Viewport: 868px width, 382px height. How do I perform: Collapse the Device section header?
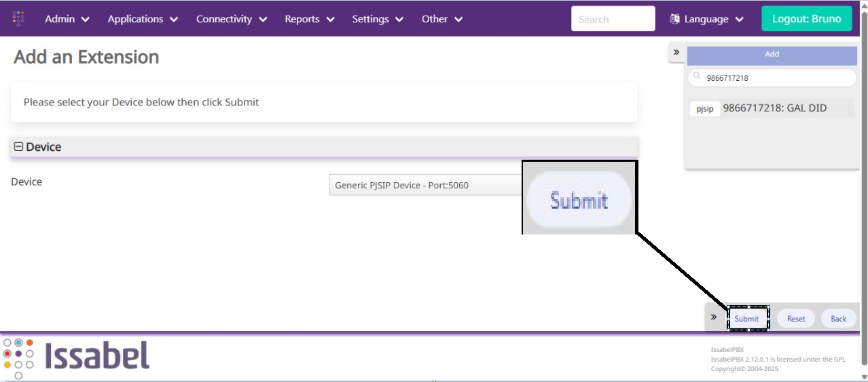click(19, 147)
